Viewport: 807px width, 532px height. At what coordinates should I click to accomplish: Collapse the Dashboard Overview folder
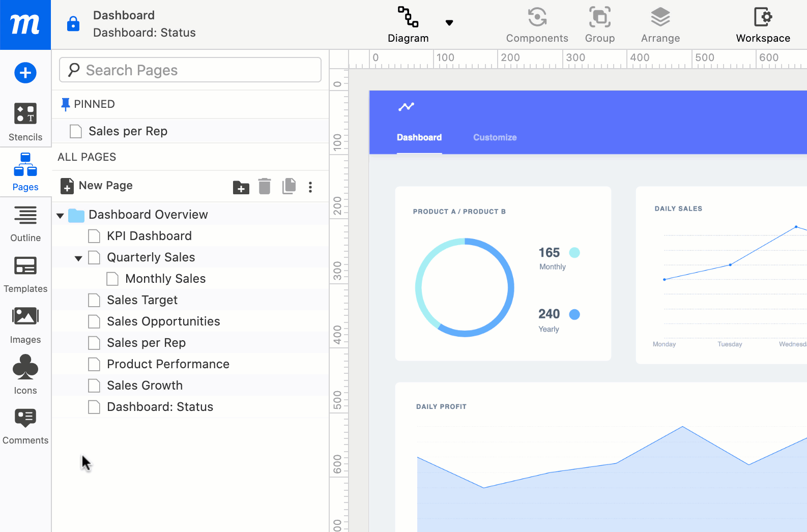pyautogui.click(x=60, y=216)
